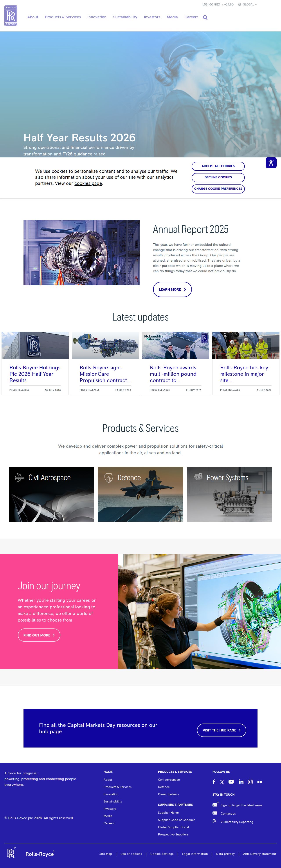Image resolution: width=281 pixels, height=868 pixels.
Task: Open the Investors menu
Action: 152,17
